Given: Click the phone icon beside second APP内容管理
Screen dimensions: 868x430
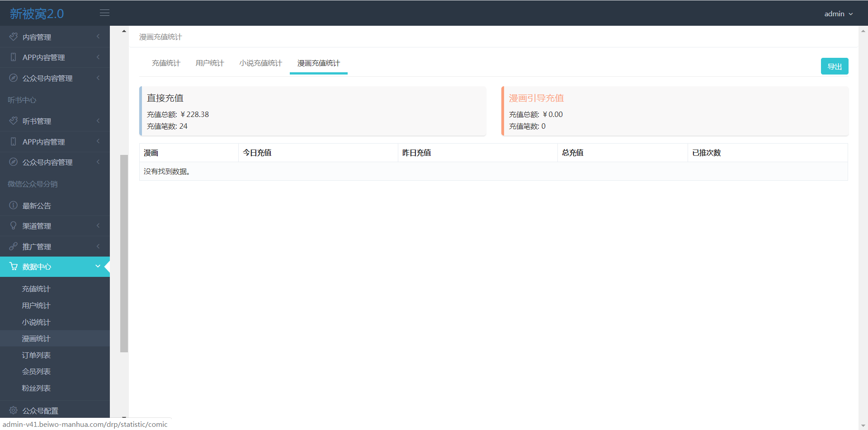Looking at the screenshot, I should 14,141.
